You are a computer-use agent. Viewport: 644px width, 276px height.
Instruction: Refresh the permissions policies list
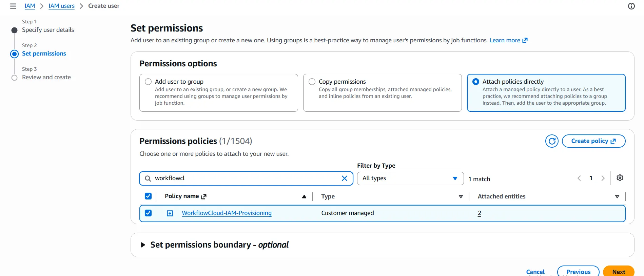coord(552,141)
